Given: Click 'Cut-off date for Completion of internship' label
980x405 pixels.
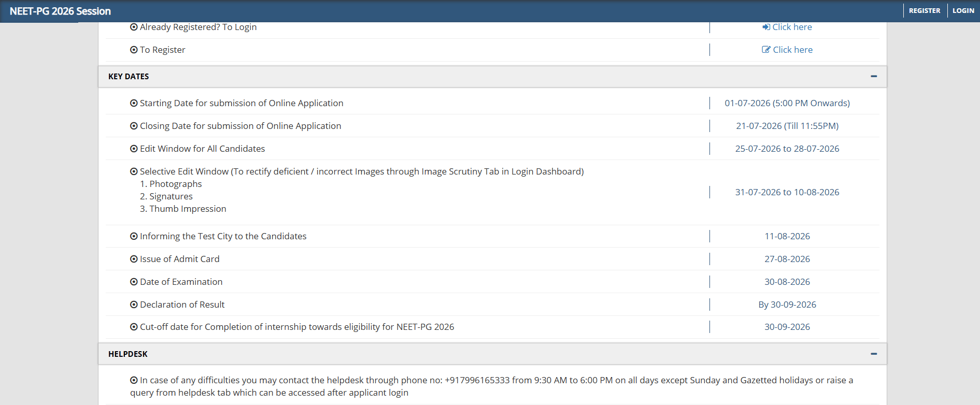Looking at the screenshot, I should coord(297,327).
